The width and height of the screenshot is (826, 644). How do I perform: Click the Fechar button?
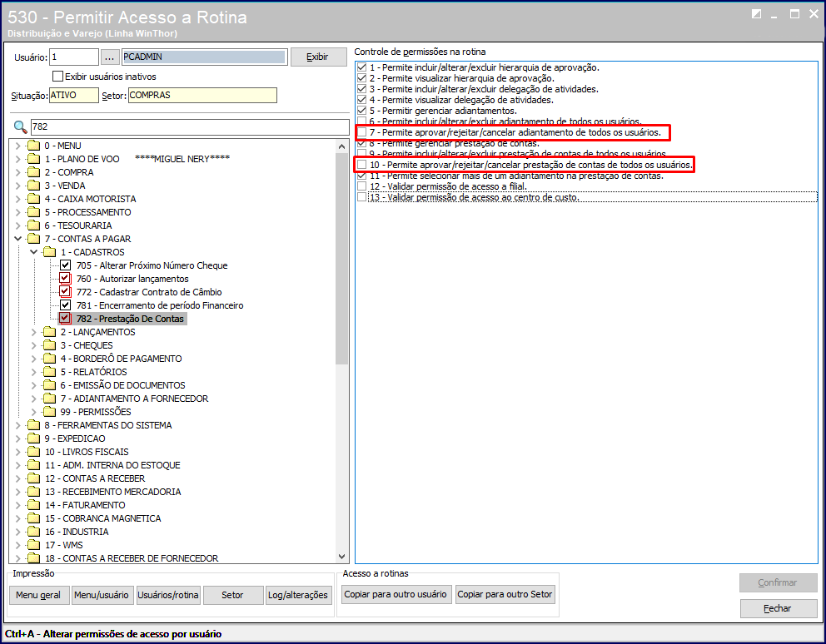[778, 608]
